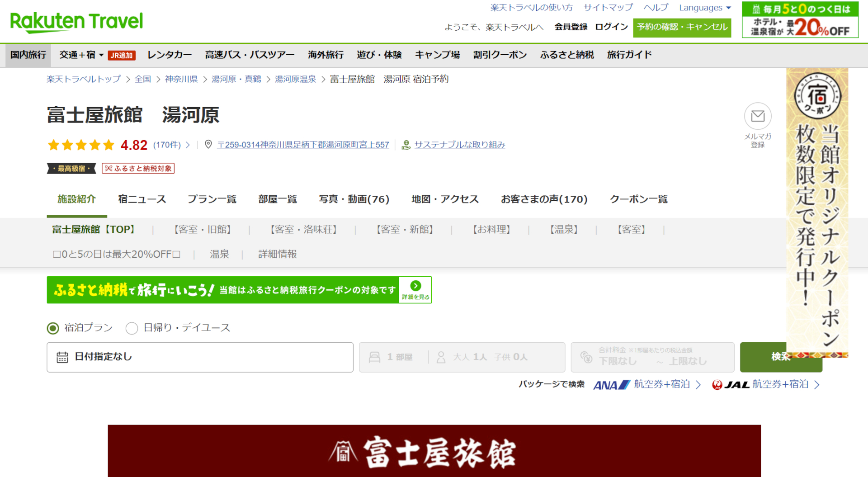Switch to the 宿ニュース tab
This screenshot has height=477, width=868.
click(142, 199)
